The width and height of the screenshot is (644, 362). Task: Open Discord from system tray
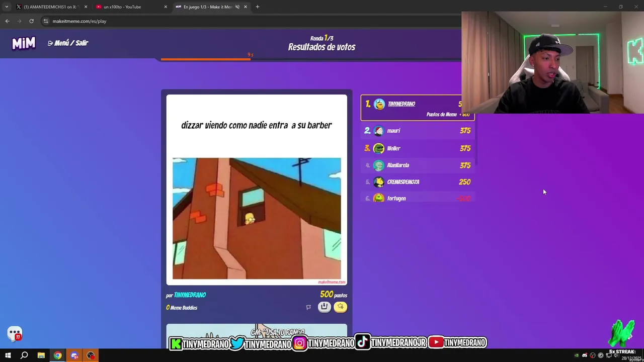tap(585, 355)
